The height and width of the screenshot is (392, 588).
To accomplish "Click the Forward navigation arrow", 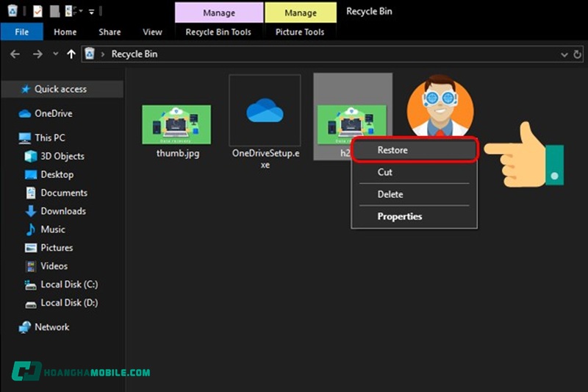I will click(x=37, y=54).
